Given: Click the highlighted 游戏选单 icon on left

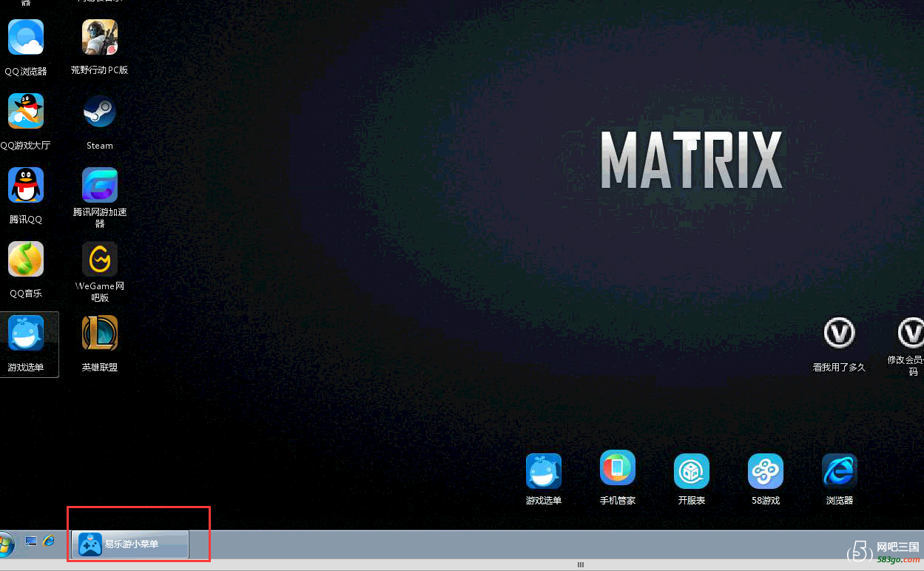Looking at the screenshot, I should (x=26, y=334).
